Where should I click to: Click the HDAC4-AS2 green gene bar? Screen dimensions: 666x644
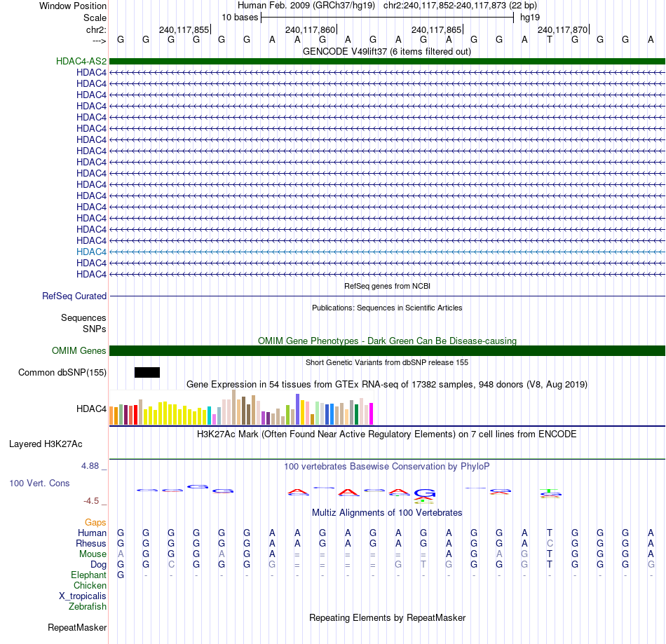pyautogui.click(x=387, y=61)
